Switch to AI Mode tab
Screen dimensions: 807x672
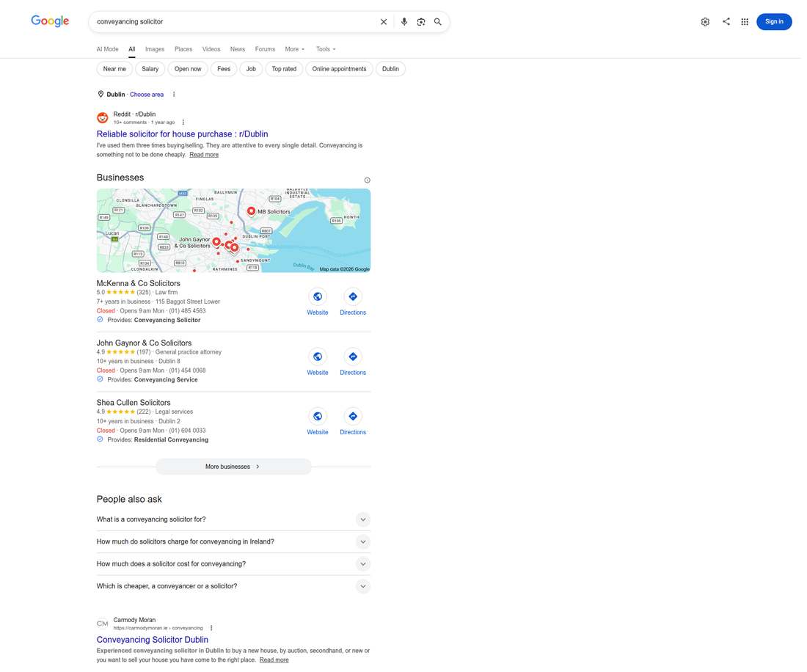pos(108,49)
